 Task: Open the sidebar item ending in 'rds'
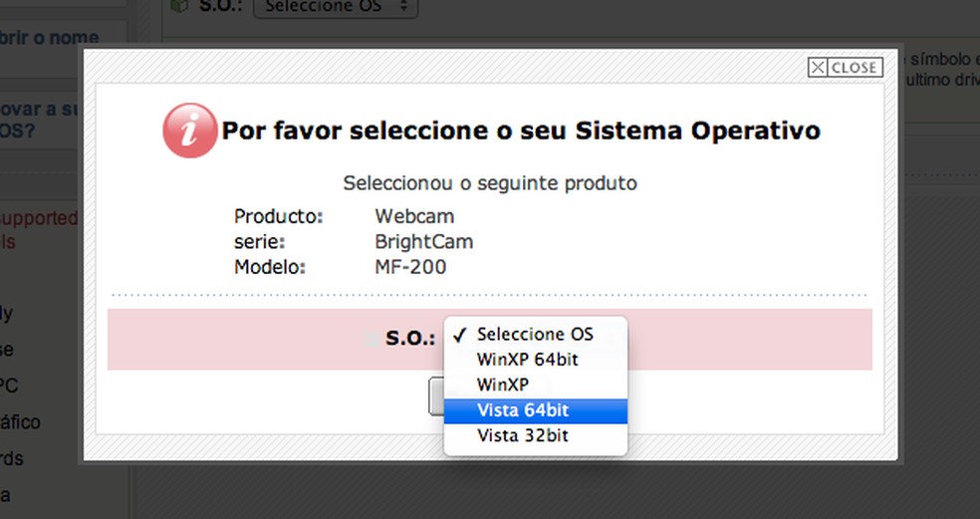(x=11, y=459)
